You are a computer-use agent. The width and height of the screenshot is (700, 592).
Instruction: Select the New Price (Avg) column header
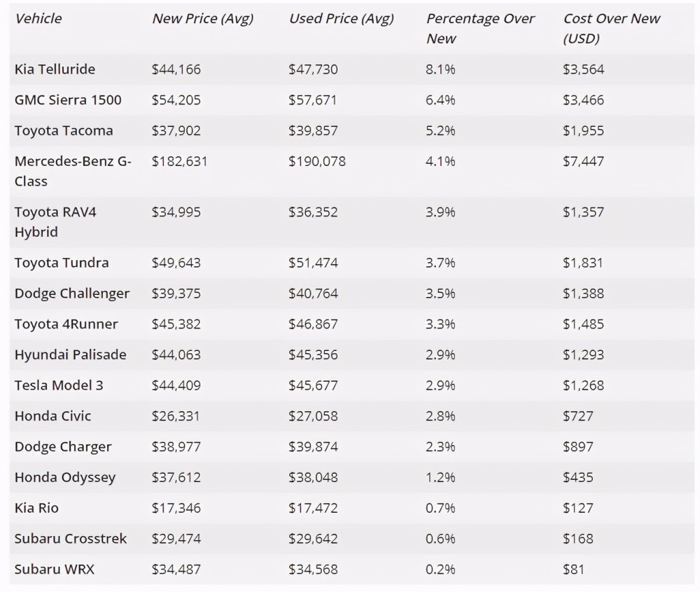point(203,18)
